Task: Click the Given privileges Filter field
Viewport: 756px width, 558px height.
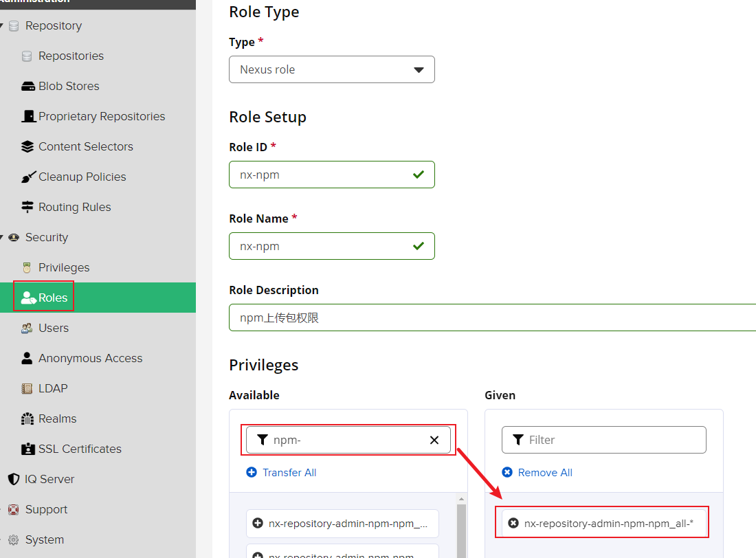Action: 603,440
